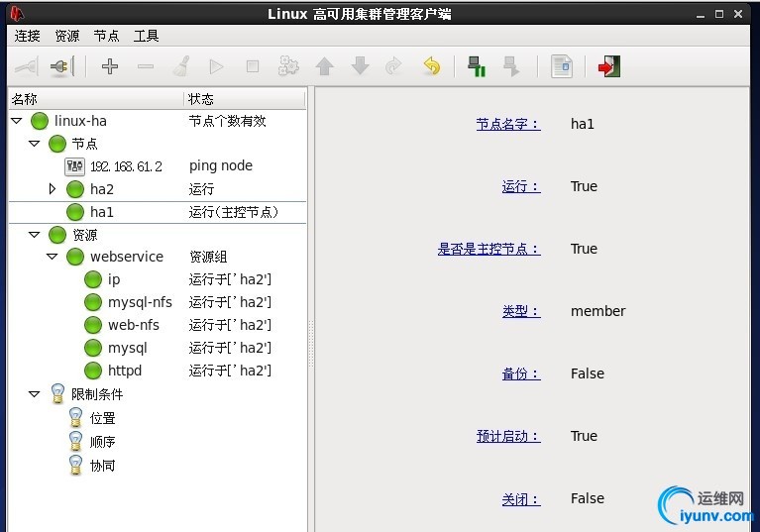Click the 是否是主控节点 label link
This screenshot has height=532, width=760.
click(x=489, y=249)
